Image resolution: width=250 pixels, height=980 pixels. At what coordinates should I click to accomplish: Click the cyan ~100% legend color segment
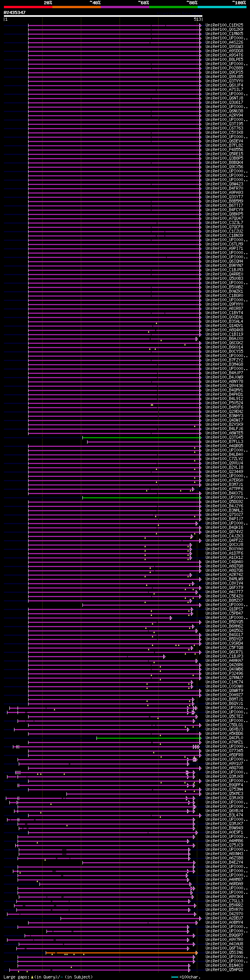[x=221, y=7]
